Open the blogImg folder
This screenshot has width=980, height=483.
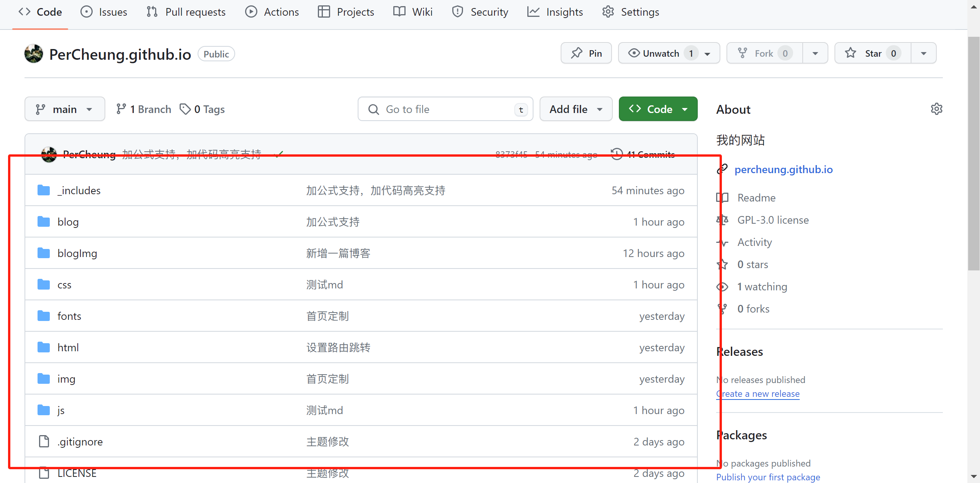77,253
